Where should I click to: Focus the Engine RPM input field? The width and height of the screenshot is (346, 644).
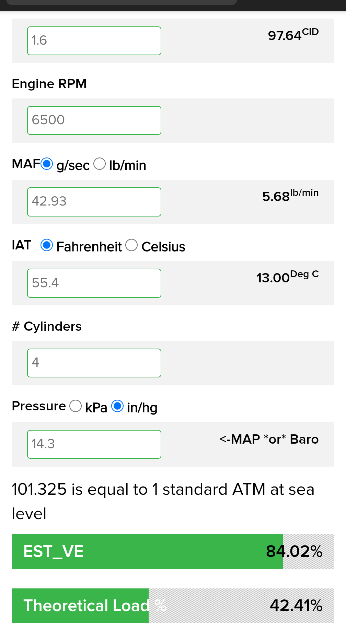[94, 120]
